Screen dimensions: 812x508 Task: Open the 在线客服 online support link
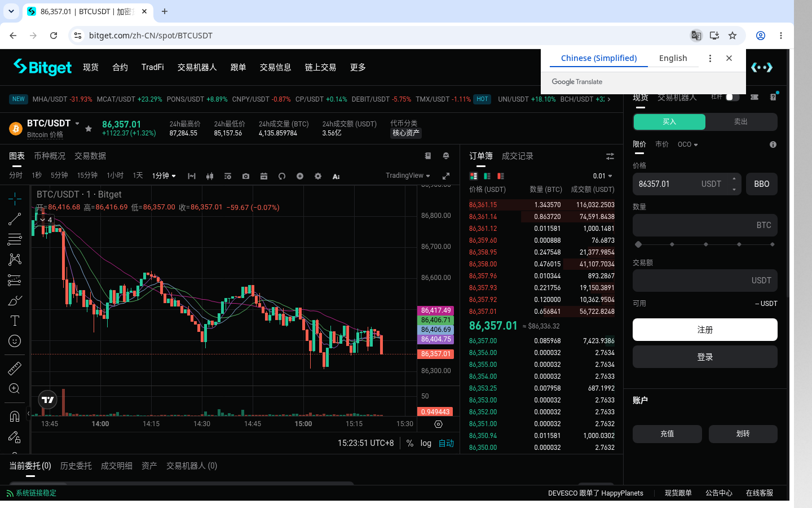point(760,493)
